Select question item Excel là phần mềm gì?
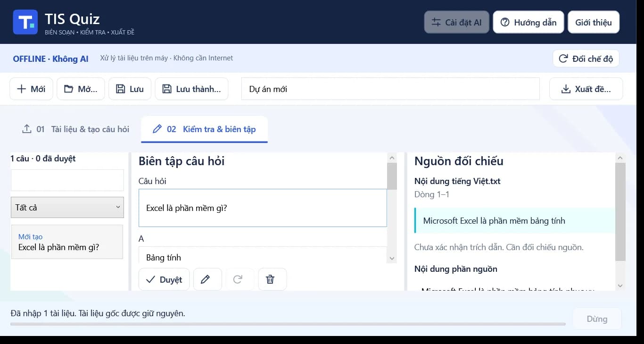This screenshot has width=644, height=344. pos(67,242)
